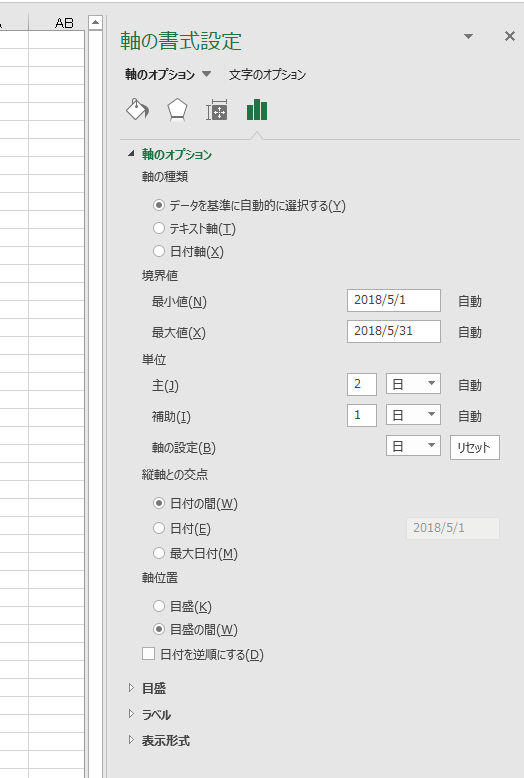Screen dimensions: 524x778
Task: Select 日付の間 crossing option
Action: point(159,503)
